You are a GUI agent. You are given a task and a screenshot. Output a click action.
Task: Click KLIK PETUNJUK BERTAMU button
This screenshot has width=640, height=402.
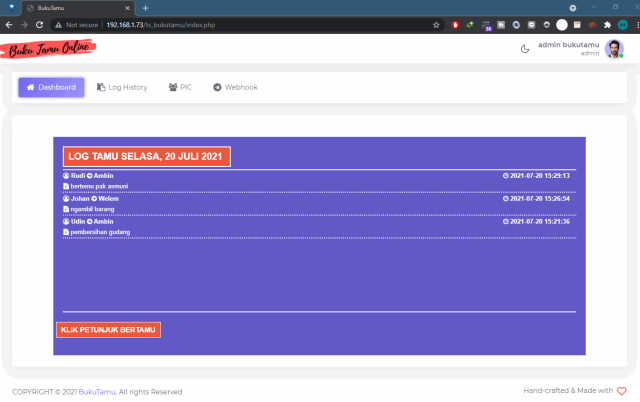(108, 330)
